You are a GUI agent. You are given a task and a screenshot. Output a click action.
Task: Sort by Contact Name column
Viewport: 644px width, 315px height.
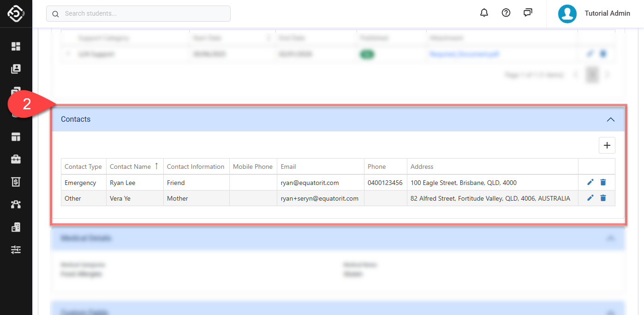[130, 166]
